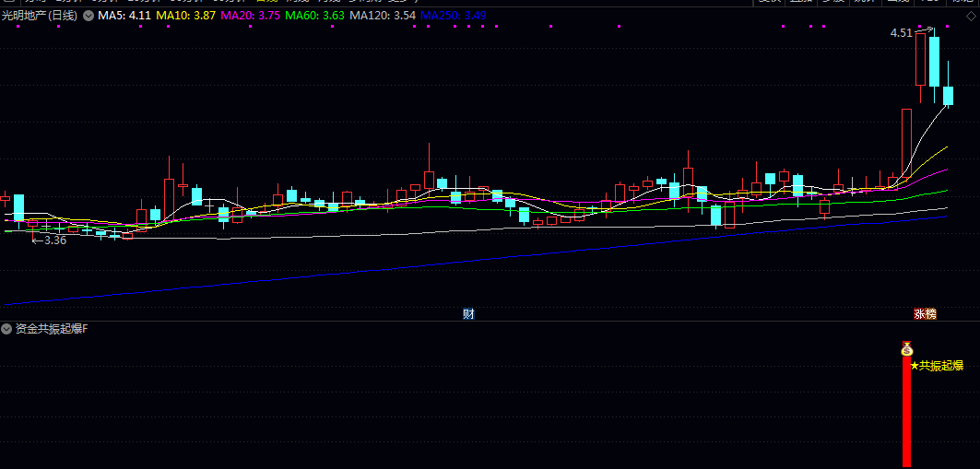Click the ★共振起爆 signal label

[937, 366]
